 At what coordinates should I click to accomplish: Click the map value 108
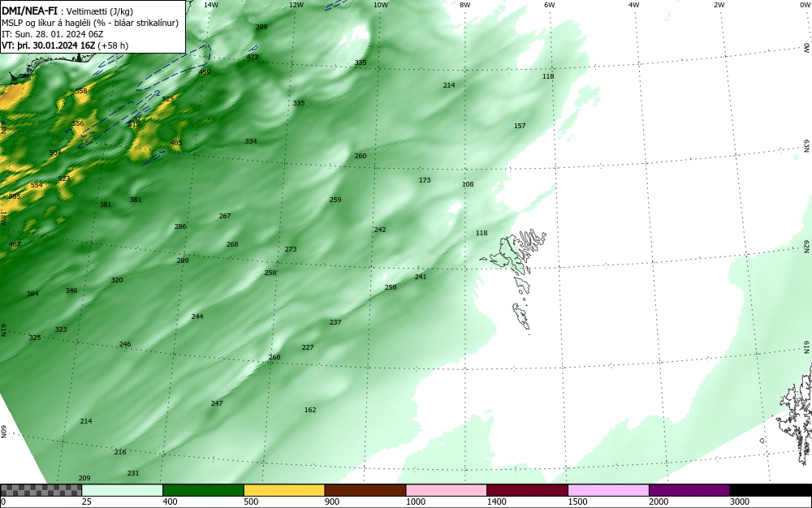coord(468,184)
